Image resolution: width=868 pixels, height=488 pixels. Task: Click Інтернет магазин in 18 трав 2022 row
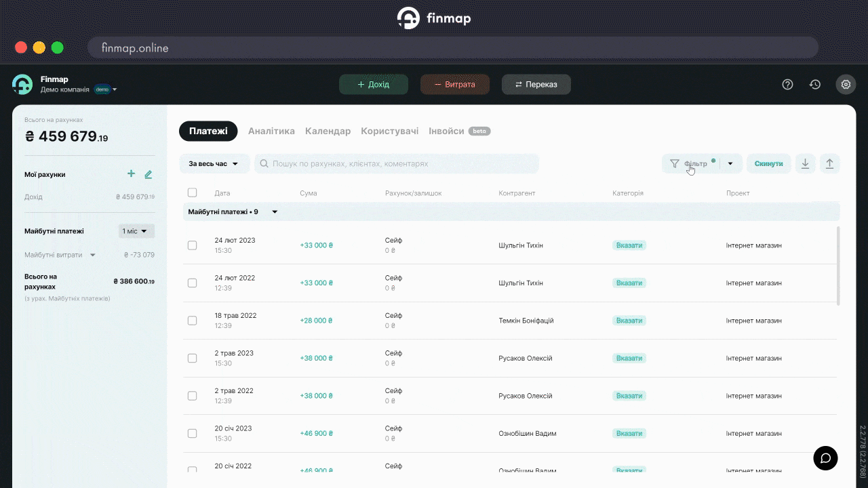[x=754, y=321]
